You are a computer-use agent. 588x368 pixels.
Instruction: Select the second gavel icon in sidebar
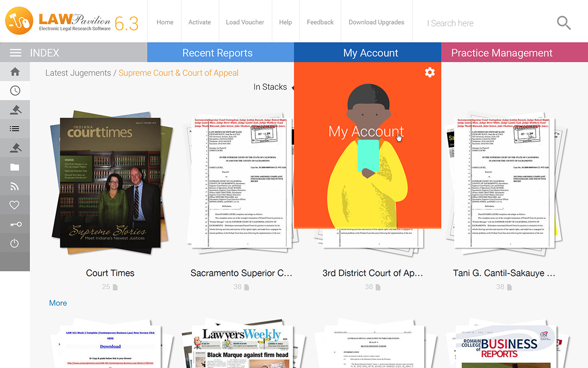coord(15,148)
